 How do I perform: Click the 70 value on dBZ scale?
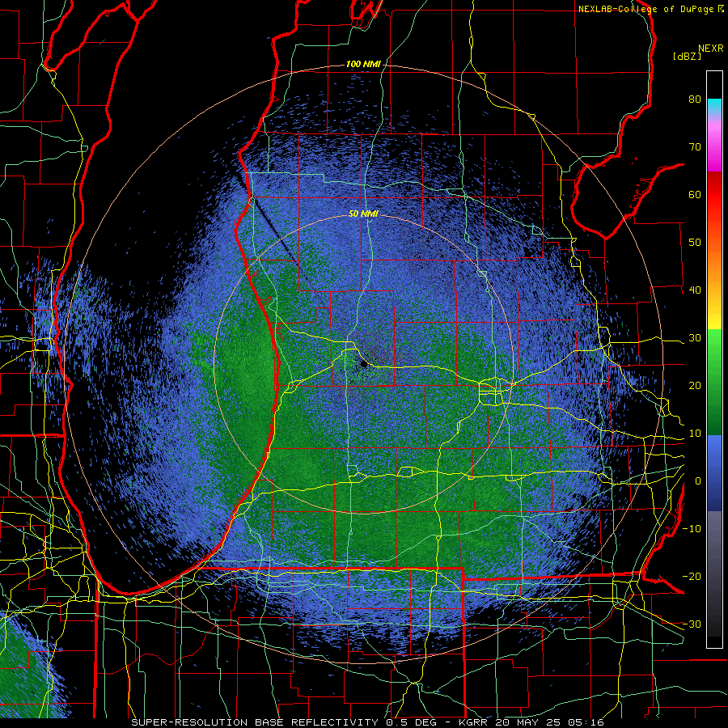pos(695,147)
